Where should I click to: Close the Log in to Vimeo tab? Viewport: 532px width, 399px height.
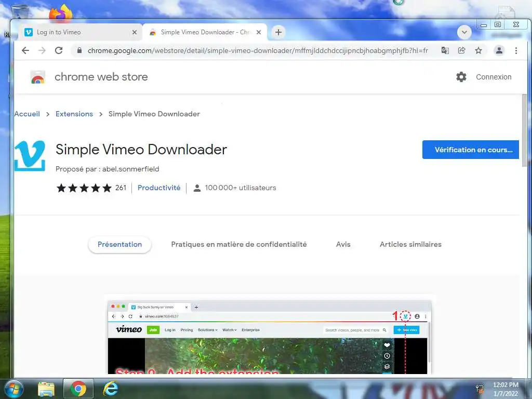point(135,32)
